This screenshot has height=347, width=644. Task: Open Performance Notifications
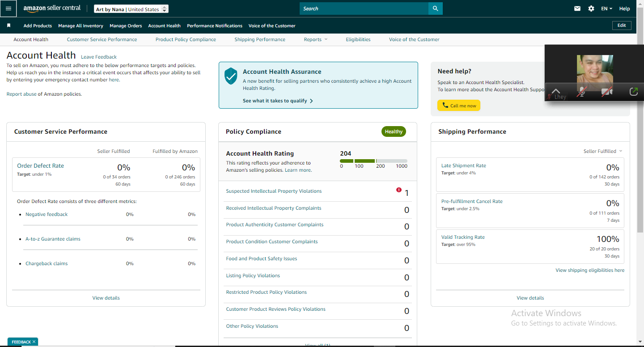pos(215,25)
